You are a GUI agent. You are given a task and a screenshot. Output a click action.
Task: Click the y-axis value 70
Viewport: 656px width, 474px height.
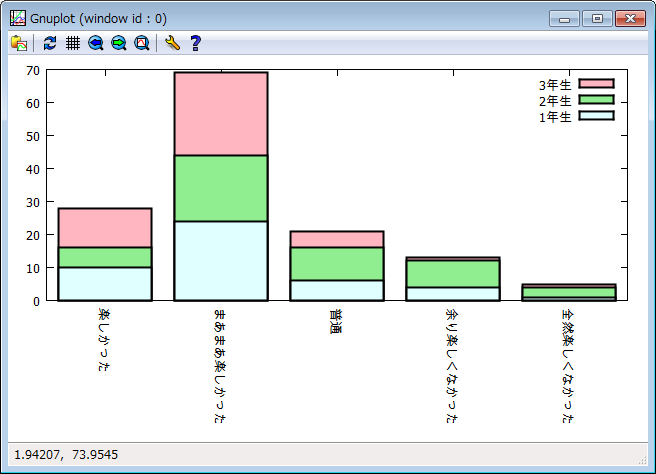pos(33,71)
